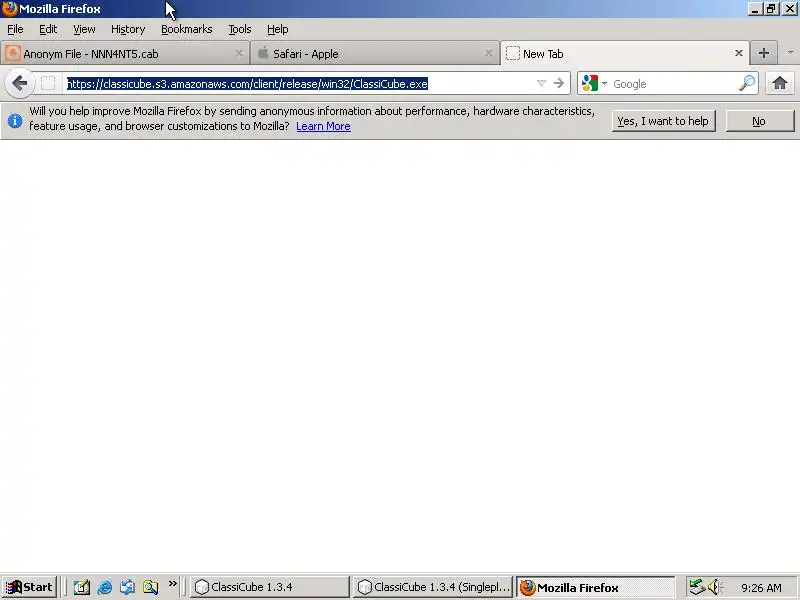Click the page identity icon beside the URL

[48, 83]
